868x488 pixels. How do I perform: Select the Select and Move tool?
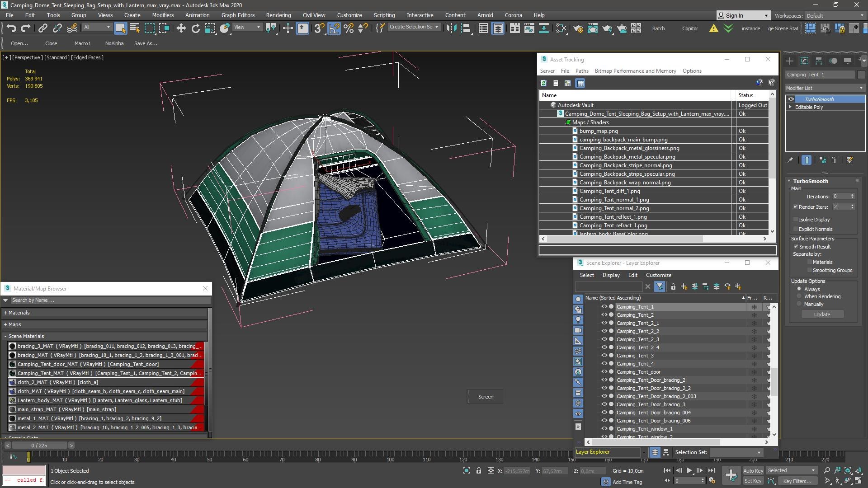coord(181,28)
